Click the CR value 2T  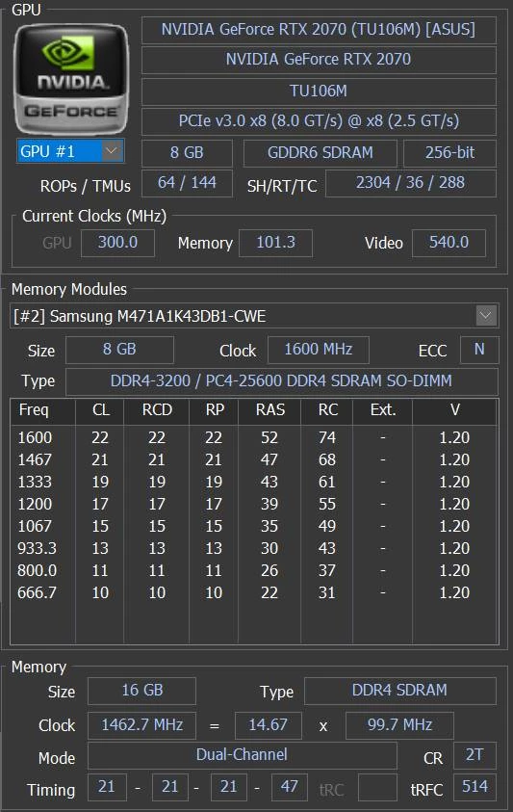[x=475, y=755]
